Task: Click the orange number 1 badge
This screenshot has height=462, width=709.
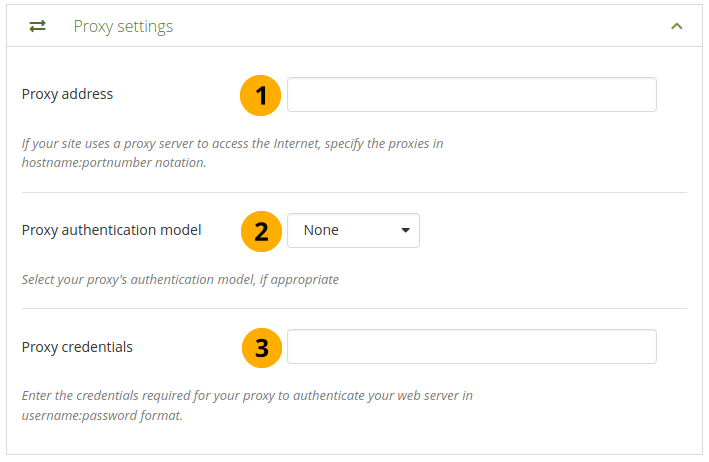Action: tap(261, 95)
